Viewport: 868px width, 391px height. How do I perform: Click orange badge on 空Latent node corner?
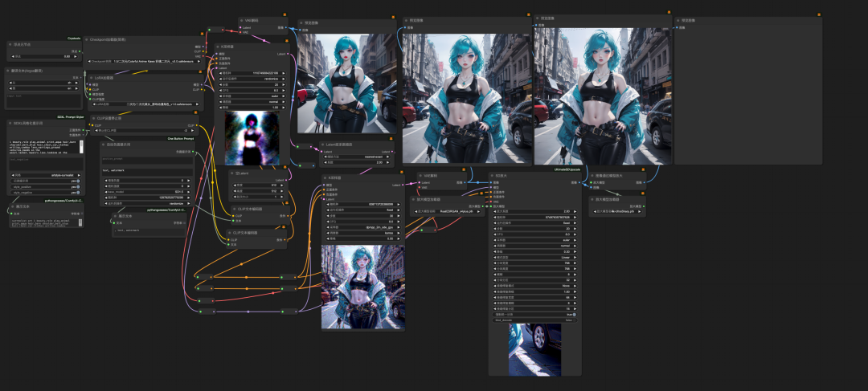285,168
